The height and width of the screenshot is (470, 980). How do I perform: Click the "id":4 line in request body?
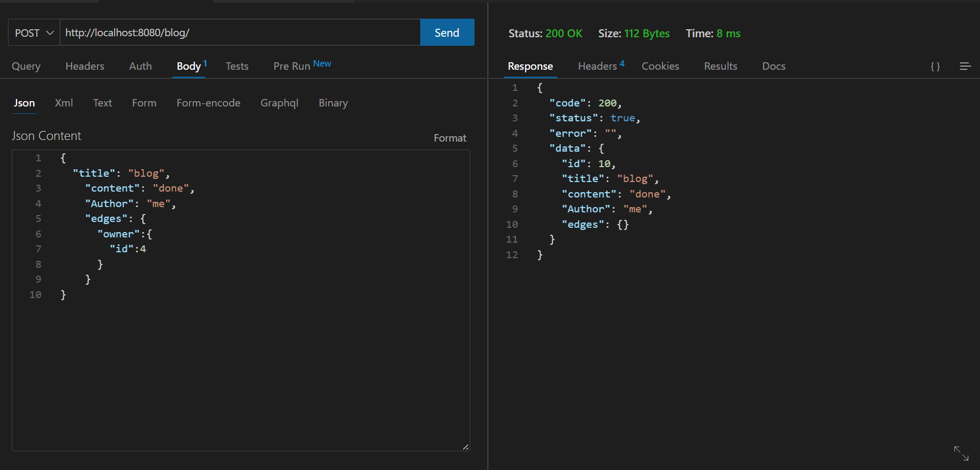pos(128,249)
